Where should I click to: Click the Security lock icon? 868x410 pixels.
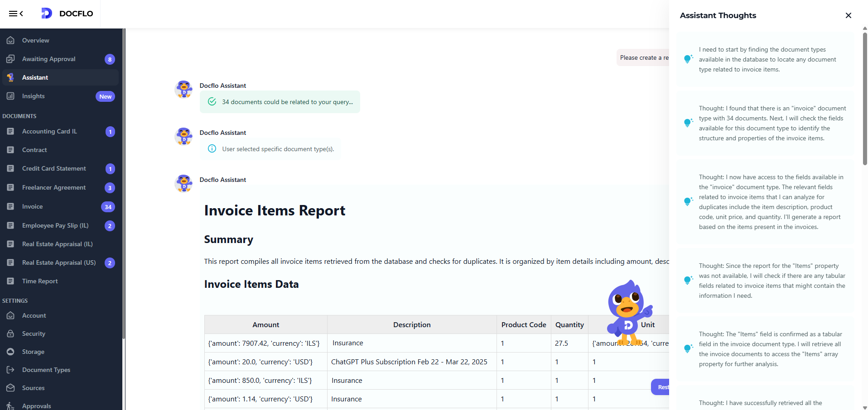tap(10, 334)
